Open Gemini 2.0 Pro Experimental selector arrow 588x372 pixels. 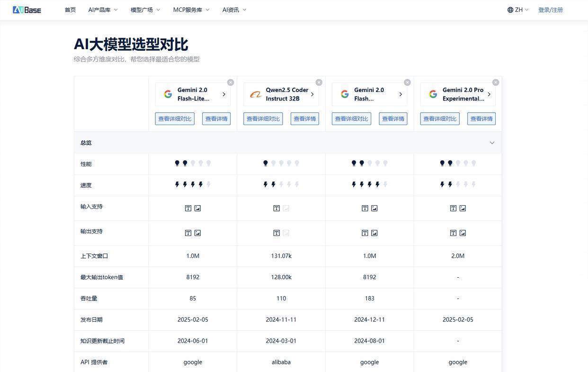point(489,94)
